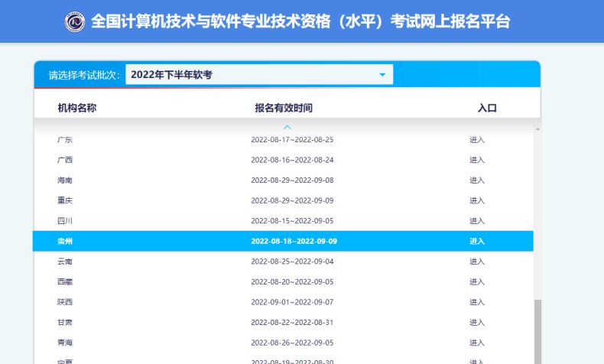Click 进入 link for 广东
The height and width of the screenshot is (364, 604).
tap(477, 140)
